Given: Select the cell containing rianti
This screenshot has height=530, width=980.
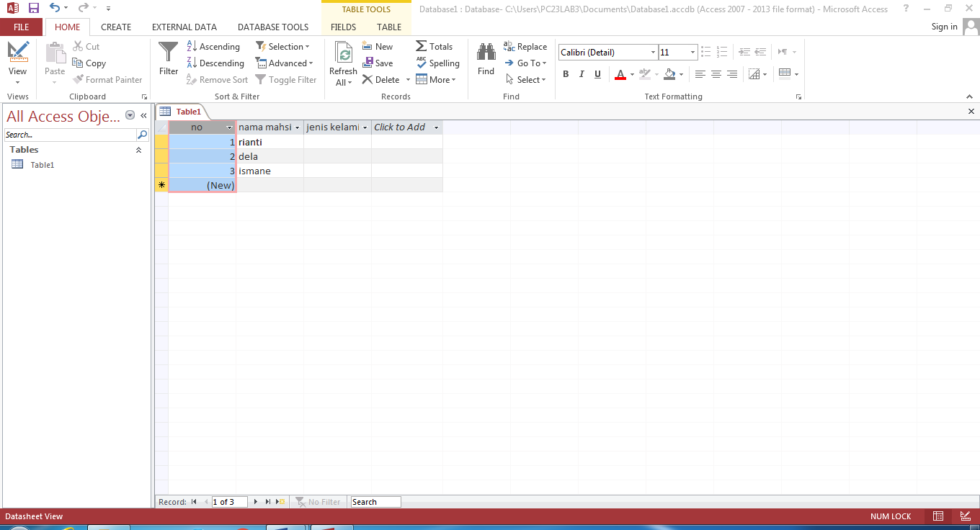Looking at the screenshot, I should pos(269,142).
